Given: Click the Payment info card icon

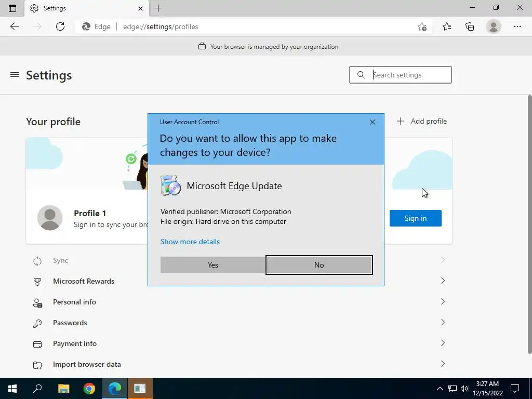Looking at the screenshot, I should pyautogui.click(x=37, y=344).
